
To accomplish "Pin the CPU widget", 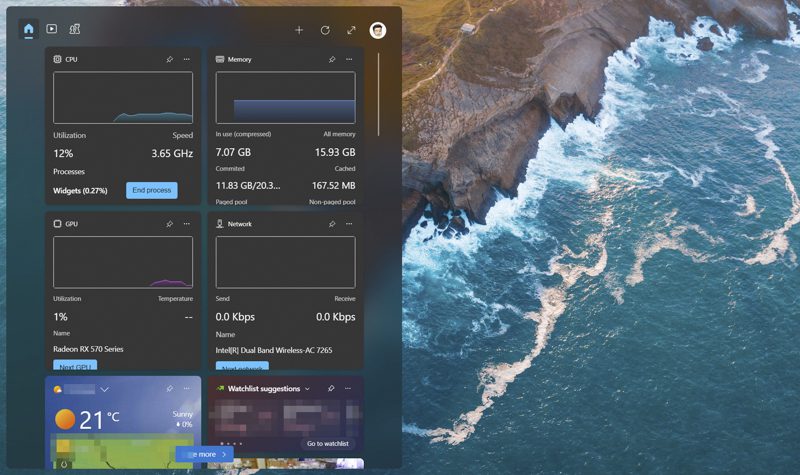I will coord(169,59).
